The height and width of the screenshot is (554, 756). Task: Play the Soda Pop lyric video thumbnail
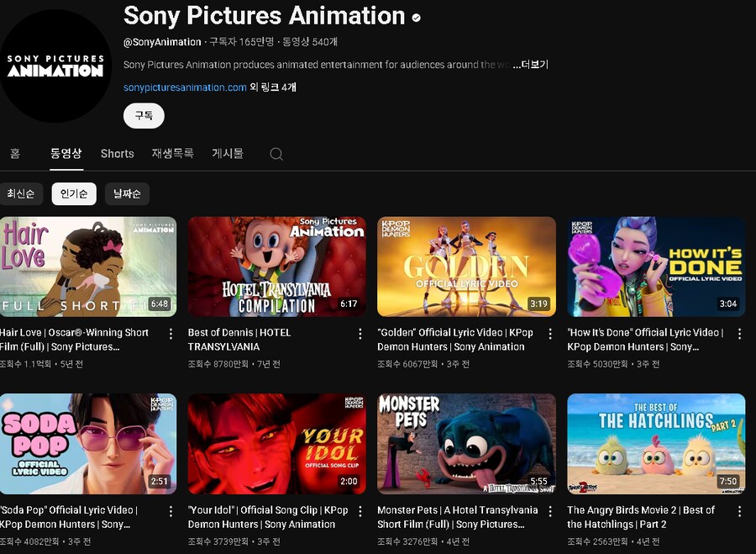pyautogui.click(x=88, y=444)
